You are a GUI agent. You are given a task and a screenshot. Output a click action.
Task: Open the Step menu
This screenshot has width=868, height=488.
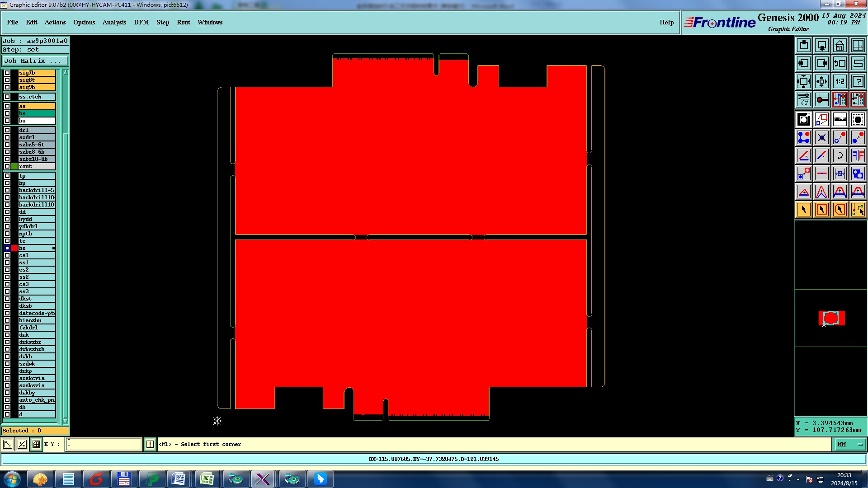click(163, 22)
